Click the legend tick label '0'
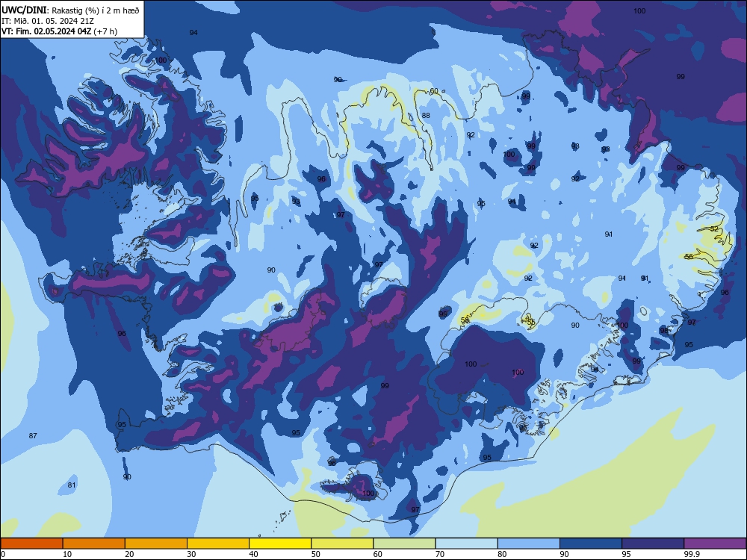Screen dimensions: 747x560 tap(3, 554)
